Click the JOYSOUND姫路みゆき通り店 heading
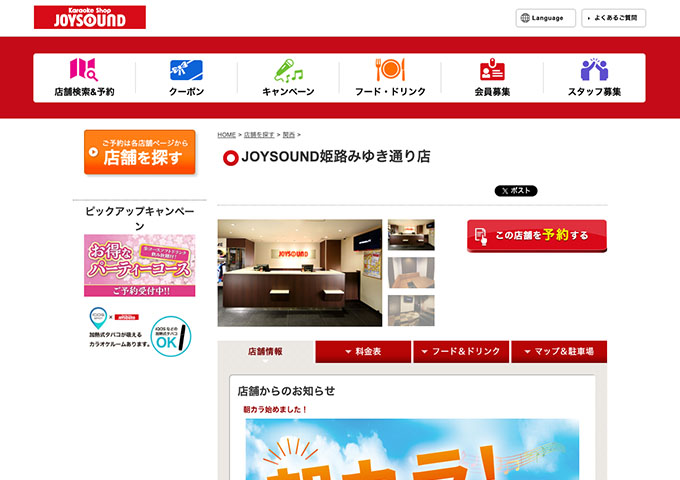The width and height of the screenshot is (680, 480). pos(336,157)
